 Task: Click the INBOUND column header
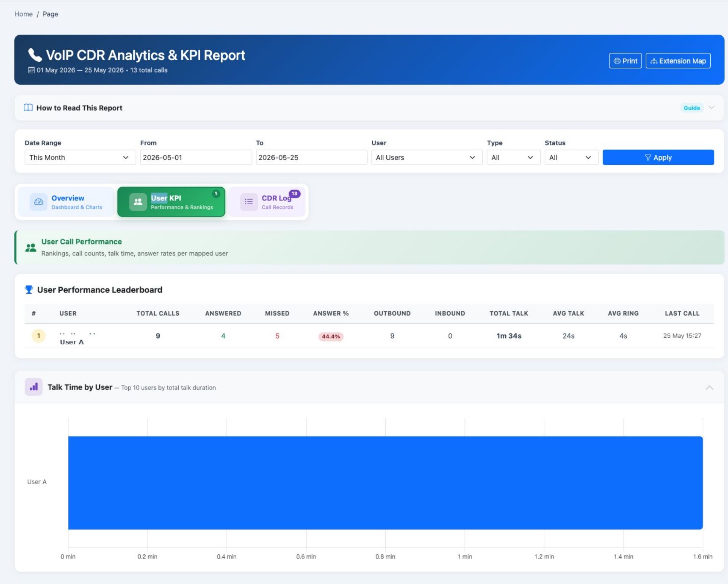450,314
